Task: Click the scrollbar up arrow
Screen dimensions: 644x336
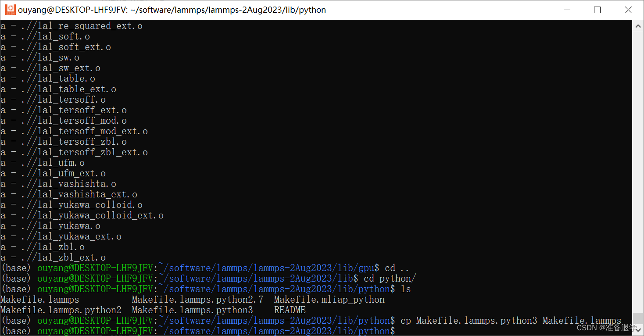Action: [x=638, y=25]
